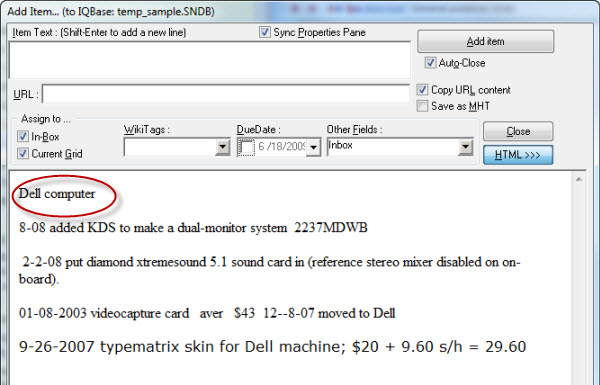Screen dimensions: 600x385
Task: Uncheck the In-Box assignment
Action: click(23, 136)
